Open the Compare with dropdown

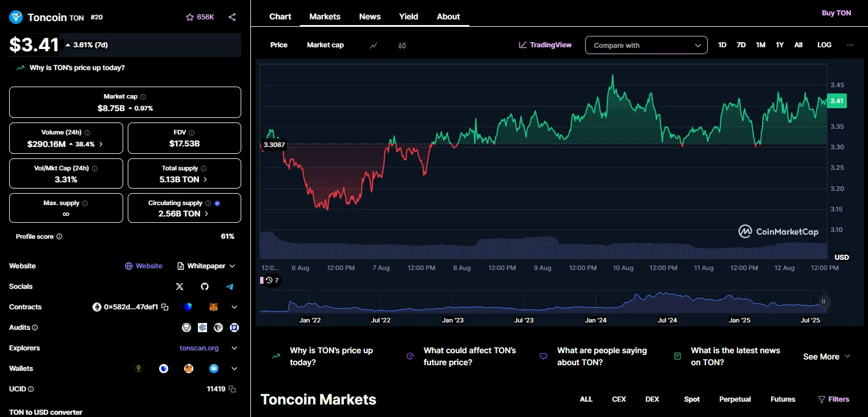[x=646, y=45]
